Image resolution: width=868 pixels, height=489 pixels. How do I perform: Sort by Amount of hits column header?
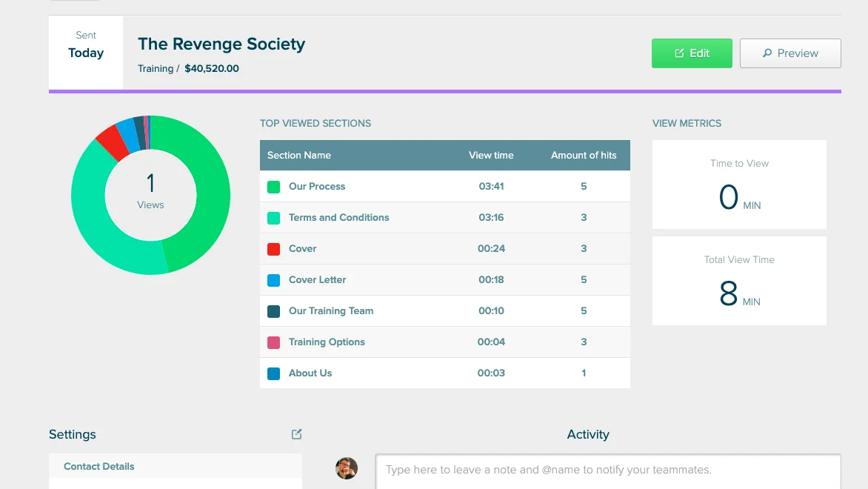click(584, 156)
